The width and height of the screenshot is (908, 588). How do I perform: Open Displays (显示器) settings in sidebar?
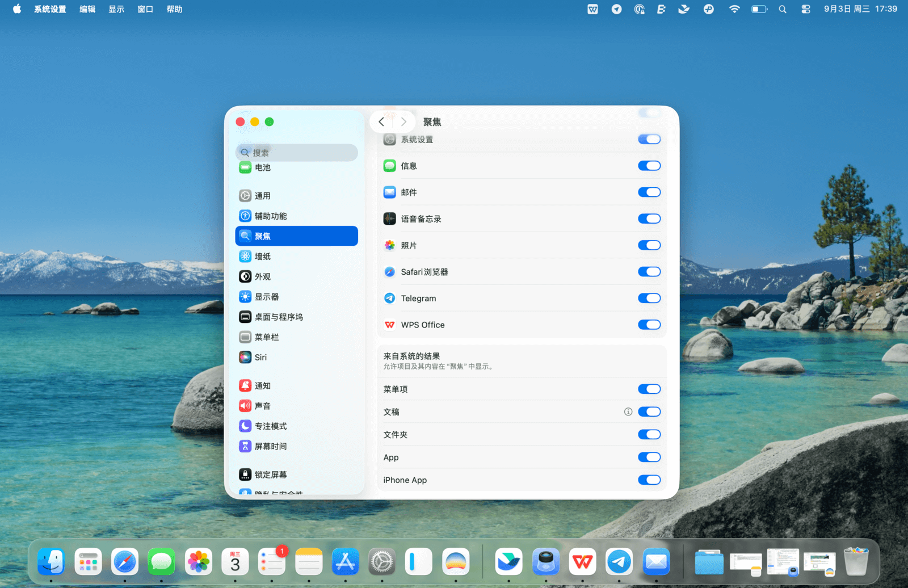[x=267, y=297]
